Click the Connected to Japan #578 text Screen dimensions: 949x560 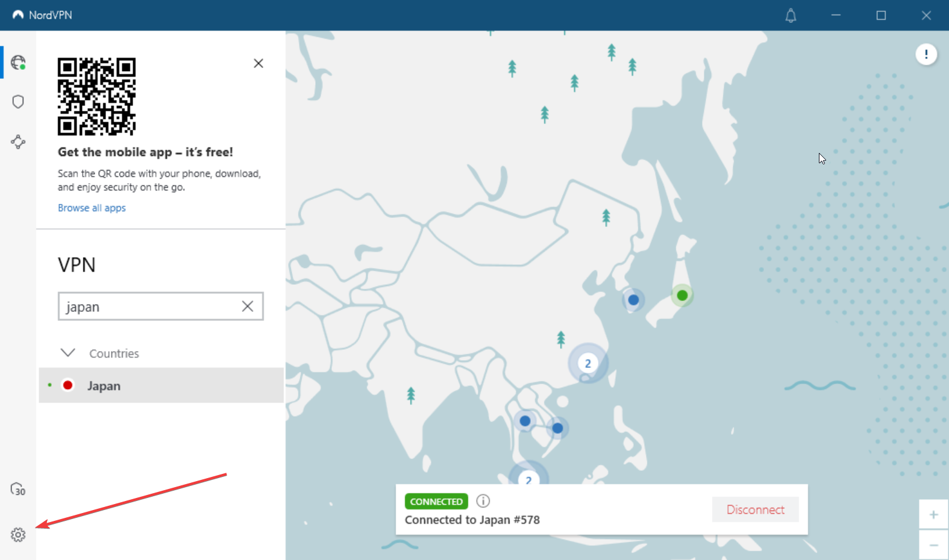(x=472, y=520)
